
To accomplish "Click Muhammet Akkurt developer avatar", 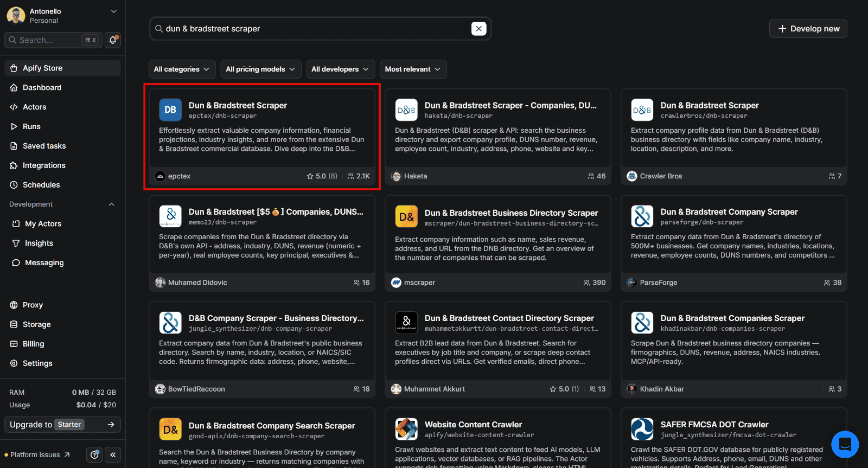I will click(x=396, y=389).
